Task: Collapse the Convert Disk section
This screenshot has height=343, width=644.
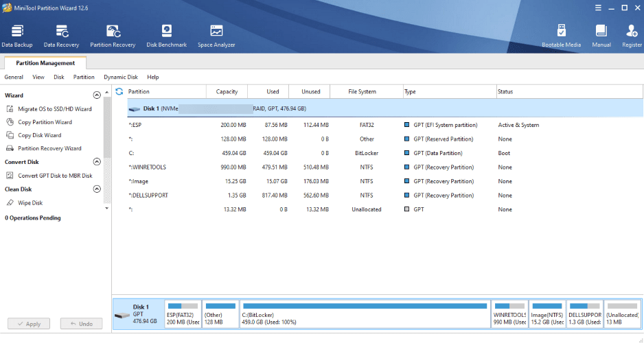Action: pos(97,162)
